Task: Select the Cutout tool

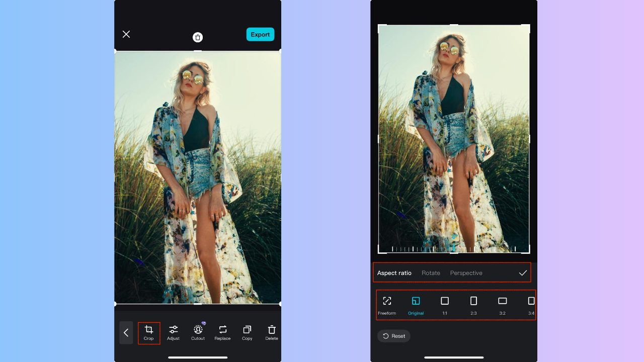Action: [198, 332]
